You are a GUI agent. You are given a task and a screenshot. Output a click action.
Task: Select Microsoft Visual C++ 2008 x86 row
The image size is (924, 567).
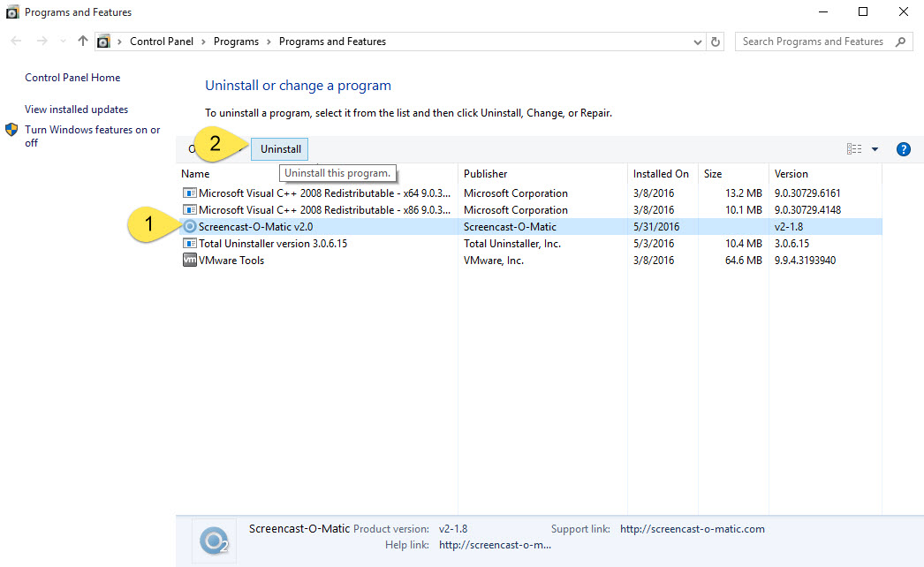530,210
